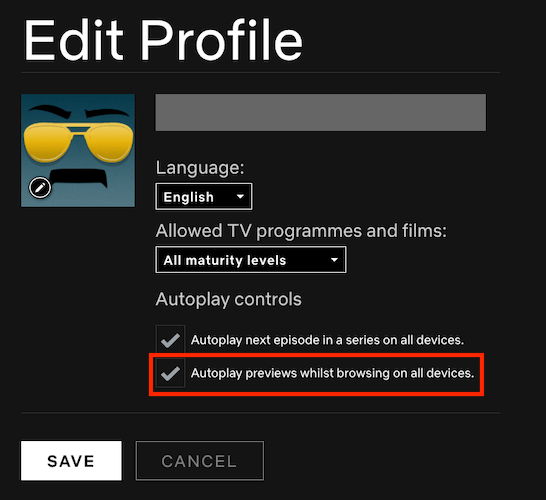This screenshot has height=500, width=546.
Task: Click the eyebrows on the profile avatar
Action: [x=78, y=111]
